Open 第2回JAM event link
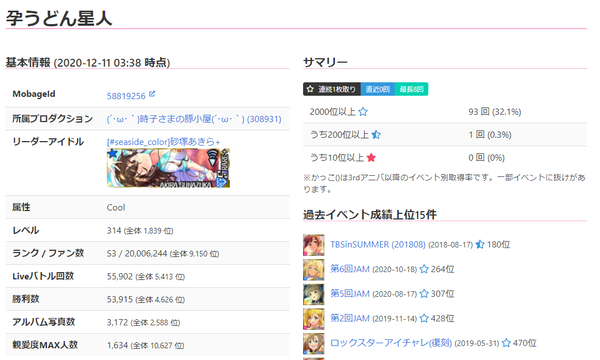Screen dimensions: 600x360 click(x=350, y=318)
